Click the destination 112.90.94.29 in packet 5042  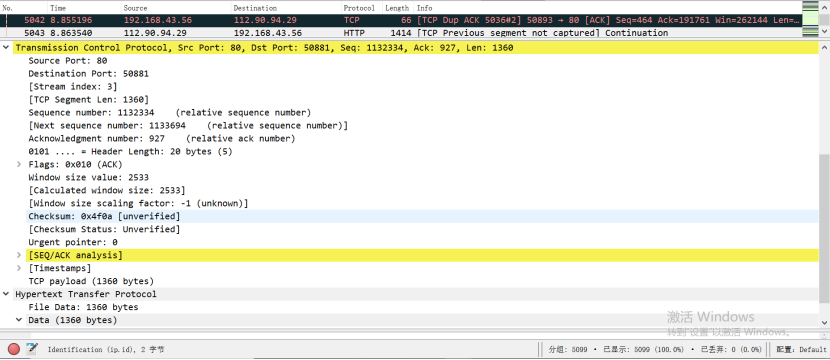(x=265, y=20)
